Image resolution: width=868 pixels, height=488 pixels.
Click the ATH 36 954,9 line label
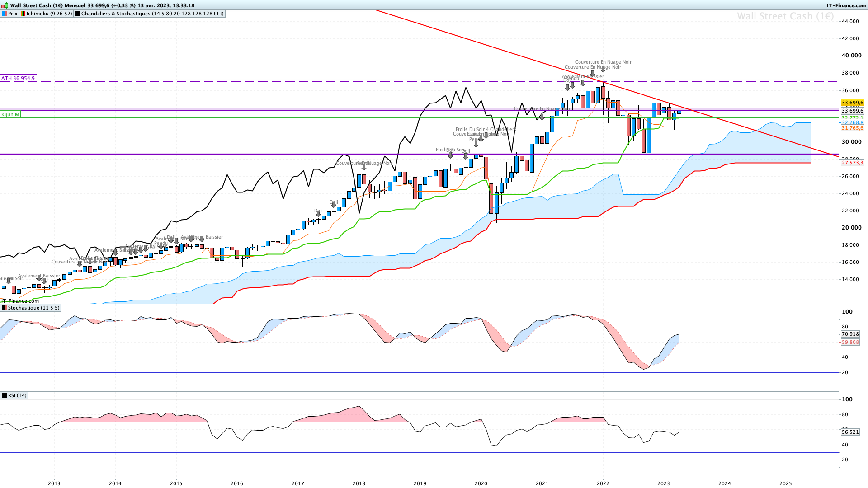18,78
